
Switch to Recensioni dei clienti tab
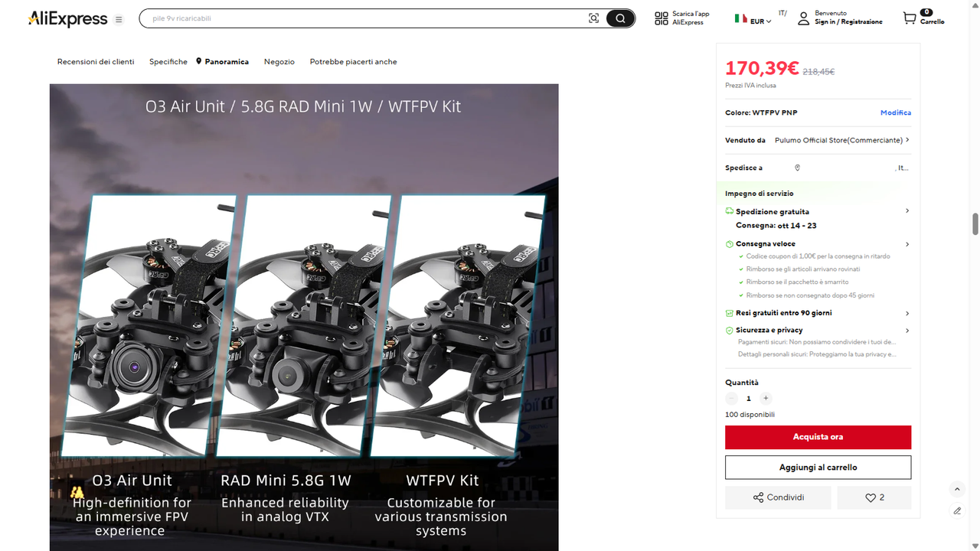[96, 61]
